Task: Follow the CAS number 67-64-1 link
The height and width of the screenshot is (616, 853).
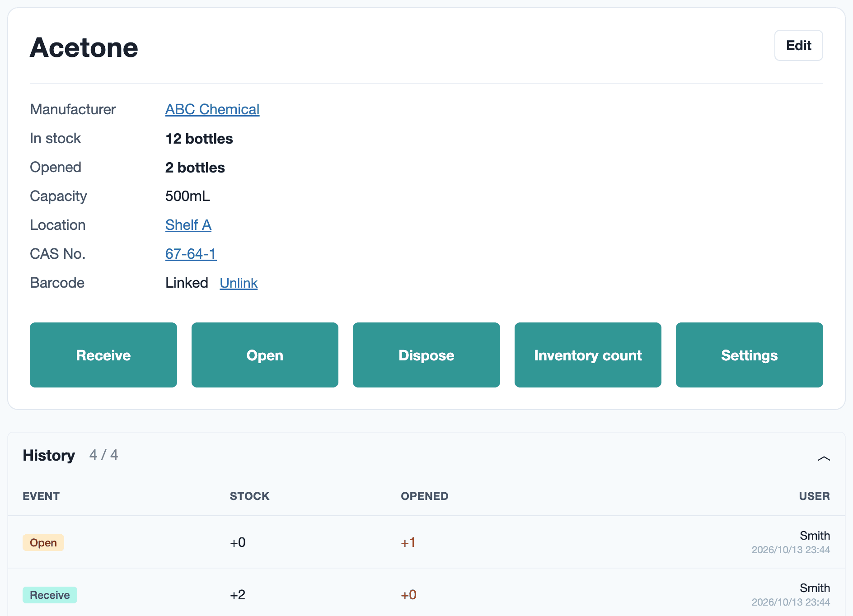Action: (x=191, y=254)
